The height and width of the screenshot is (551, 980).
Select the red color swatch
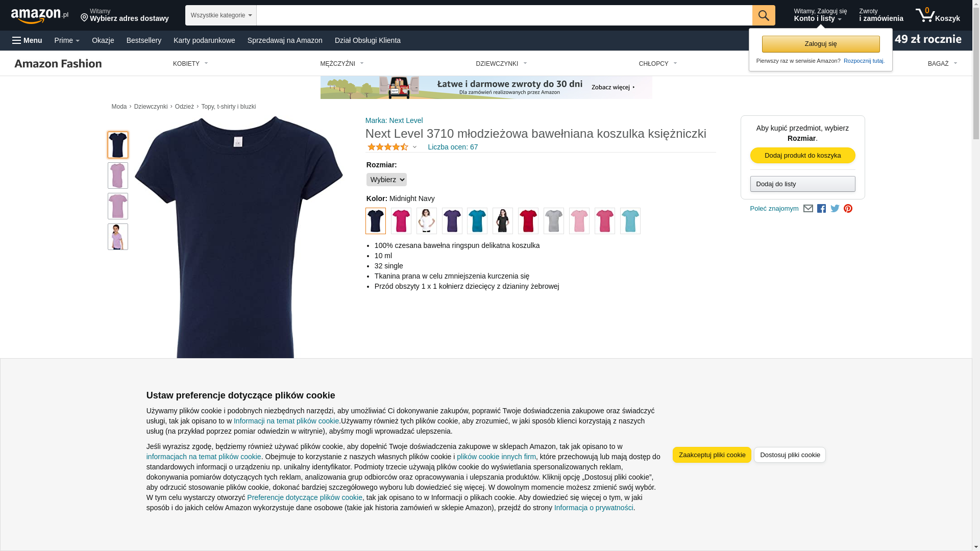coord(528,221)
